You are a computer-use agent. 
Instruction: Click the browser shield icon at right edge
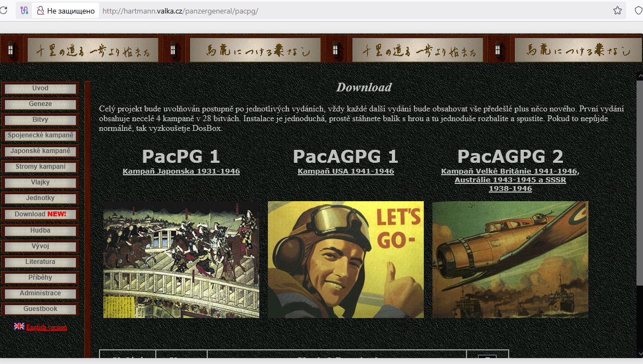point(639,11)
